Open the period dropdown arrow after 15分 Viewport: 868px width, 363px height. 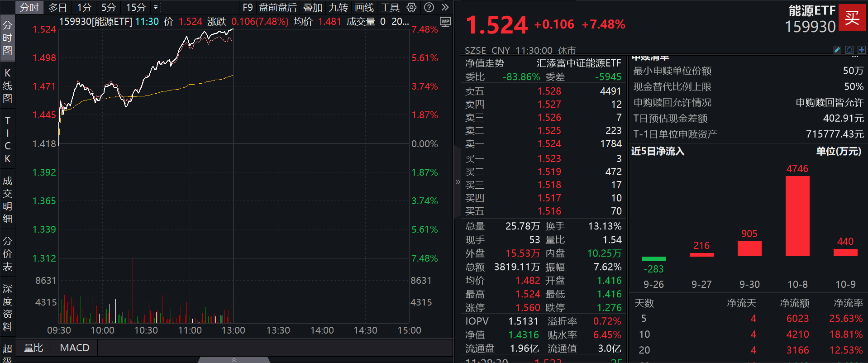coord(156,7)
